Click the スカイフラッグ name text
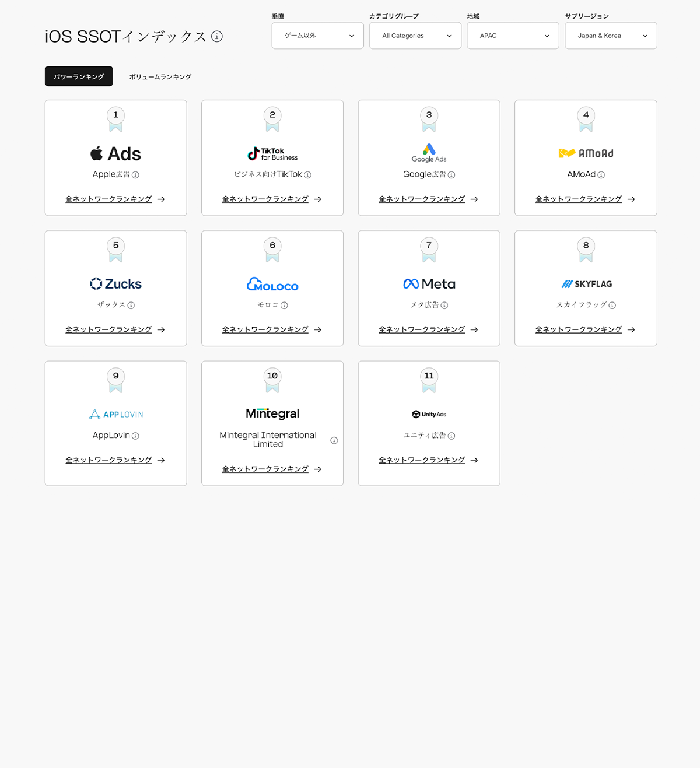The height and width of the screenshot is (768, 700). (582, 305)
